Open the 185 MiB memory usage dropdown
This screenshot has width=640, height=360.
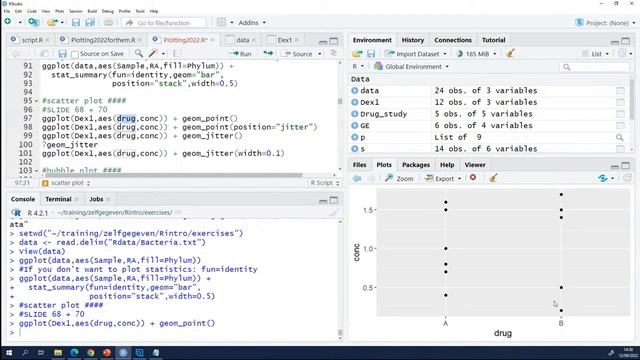(476, 53)
